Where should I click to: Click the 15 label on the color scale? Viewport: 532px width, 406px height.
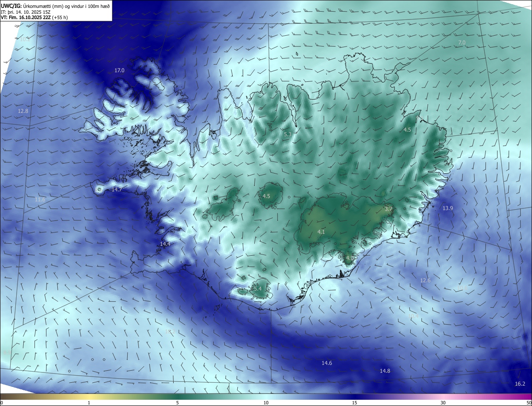click(355, 403)
